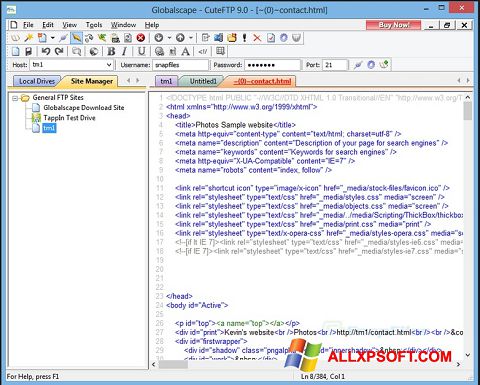Open the Window menu
This screenshot has width=480, height=385.
123,25
